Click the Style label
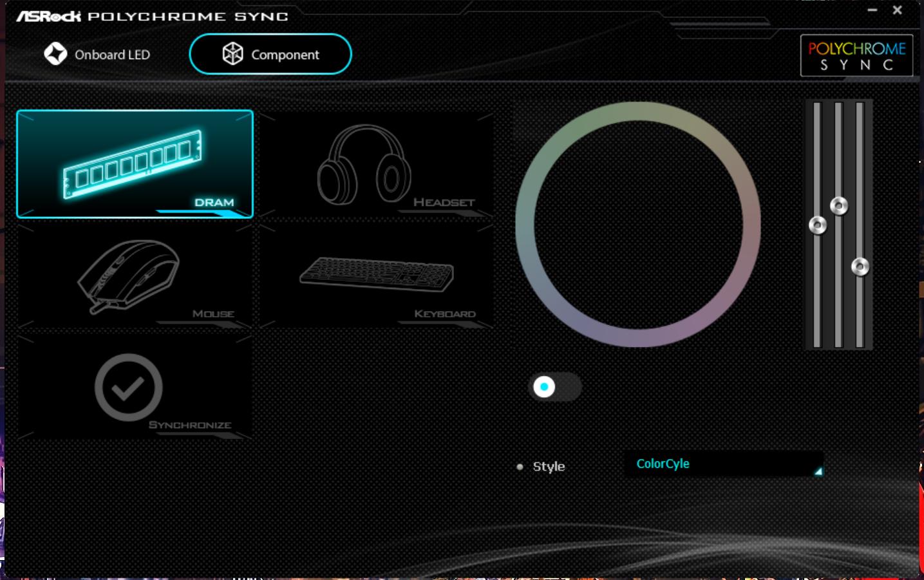Viewport: 924px width, 580px height. point(549,467)
